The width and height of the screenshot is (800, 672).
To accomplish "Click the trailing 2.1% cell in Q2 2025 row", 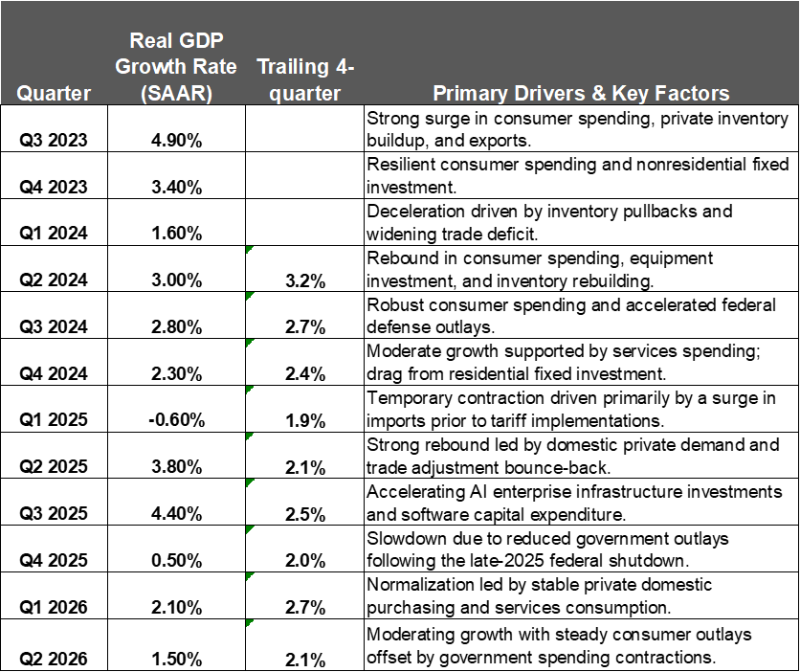I will click(304, 456).
